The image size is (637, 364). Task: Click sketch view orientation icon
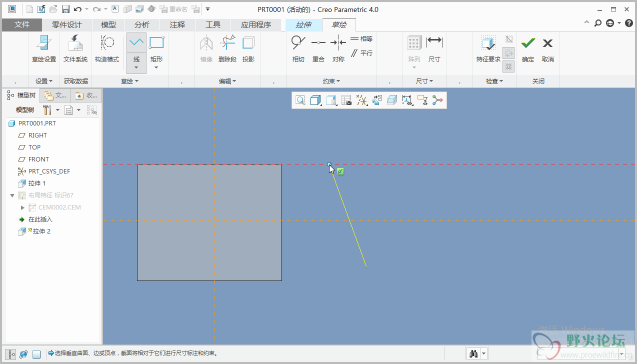377,100
